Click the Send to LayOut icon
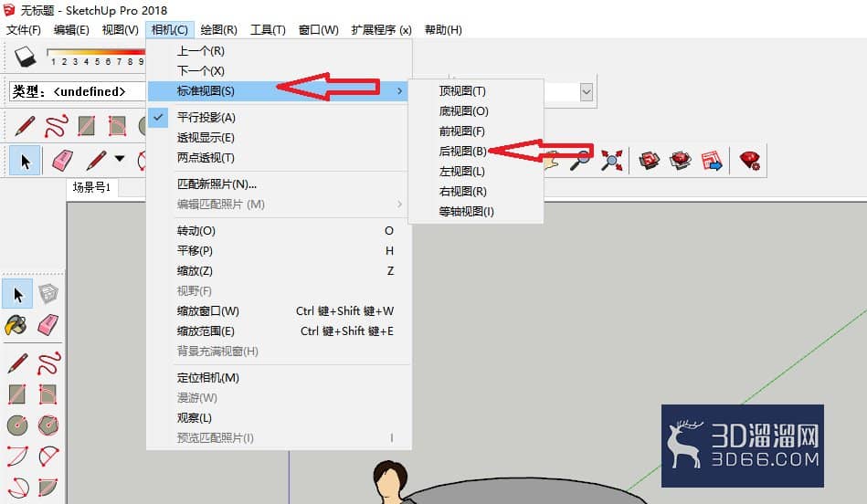 coord(712,161)
